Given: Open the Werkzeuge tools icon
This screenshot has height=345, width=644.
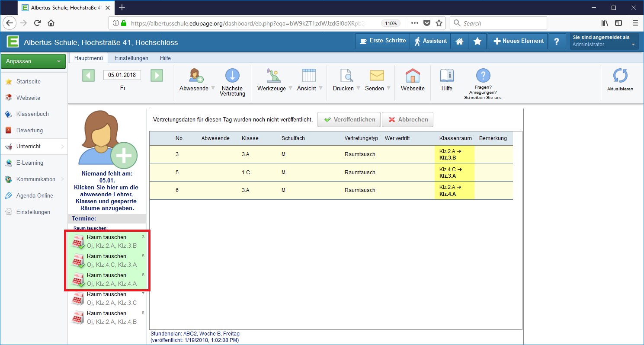Looking at the screenshot, I should 273,75.
